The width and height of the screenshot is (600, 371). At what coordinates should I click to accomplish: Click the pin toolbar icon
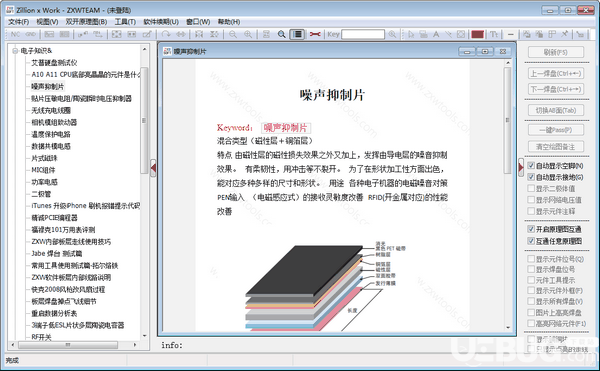[x=564, y=34]
